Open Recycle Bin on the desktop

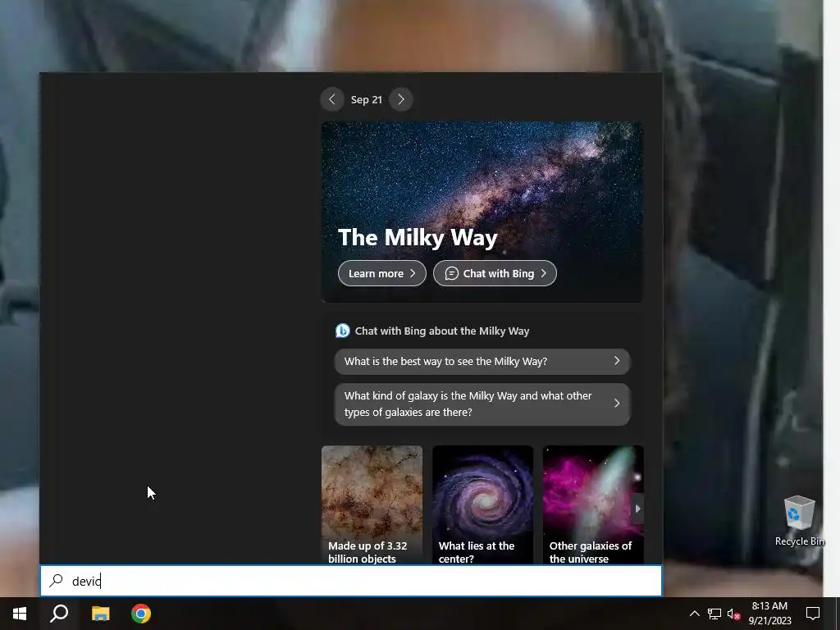point(799,521)
